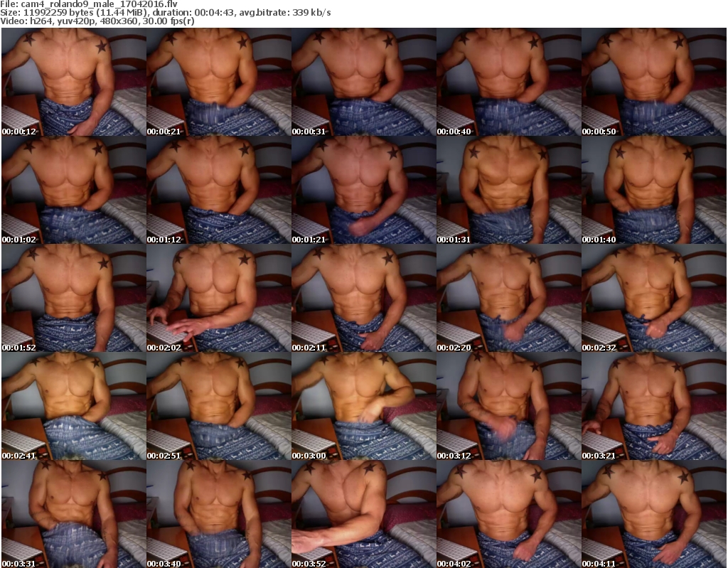Image resolution: width=728 pixels, height=568 pixels.
Task: Open the thumbnail stamped 00:02:51
Action: click(x=219, y=407)
